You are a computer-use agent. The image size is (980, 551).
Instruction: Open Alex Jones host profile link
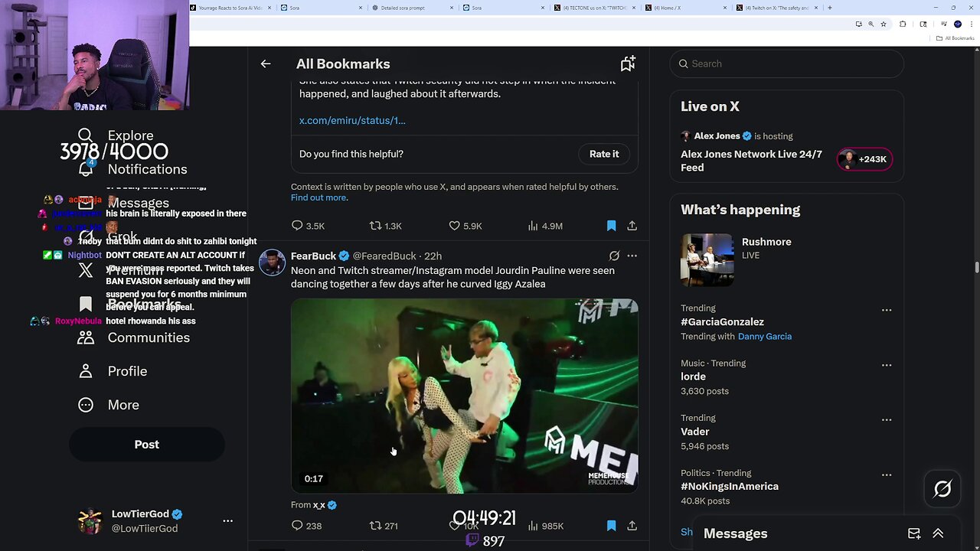click(x=716, y=136)
